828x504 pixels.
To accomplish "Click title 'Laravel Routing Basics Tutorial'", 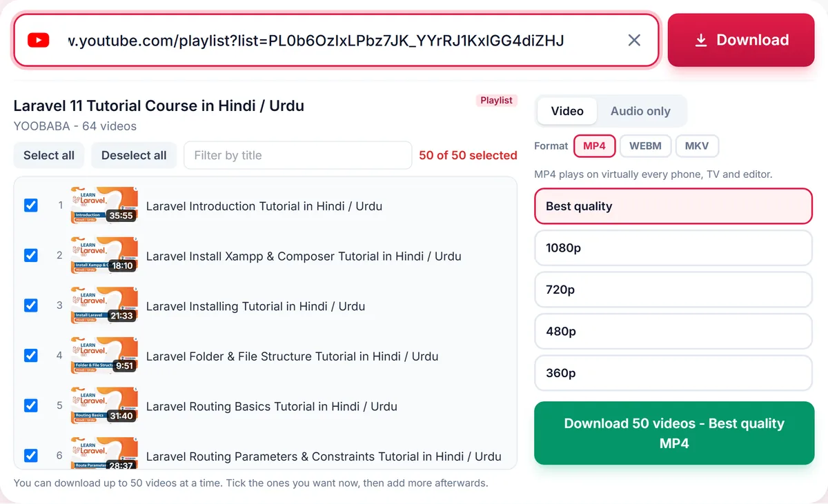I will pyautogui.click(x=272, y=406).
